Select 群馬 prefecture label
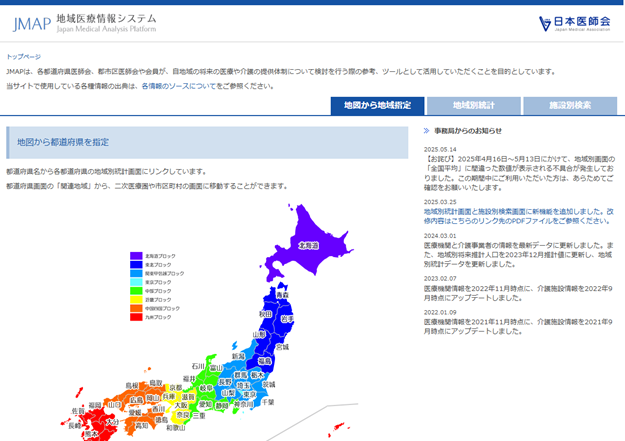The image size is (625, 441). click(240, 375)
